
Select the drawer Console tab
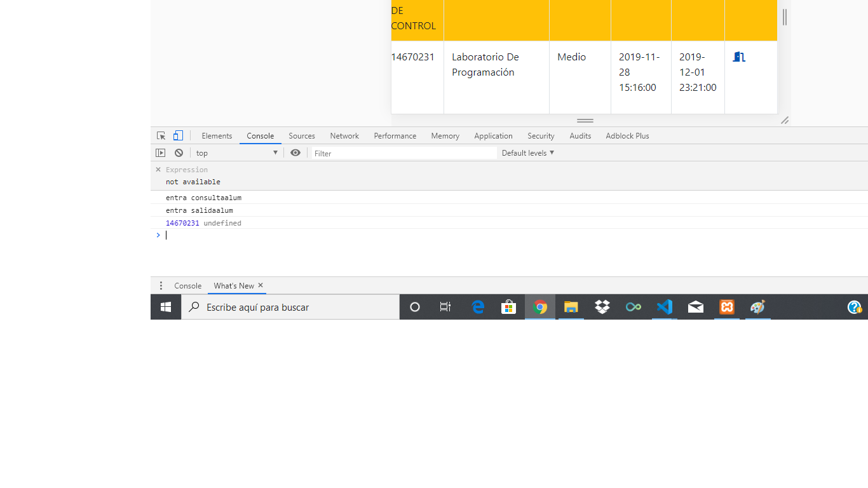click(188, 286)
